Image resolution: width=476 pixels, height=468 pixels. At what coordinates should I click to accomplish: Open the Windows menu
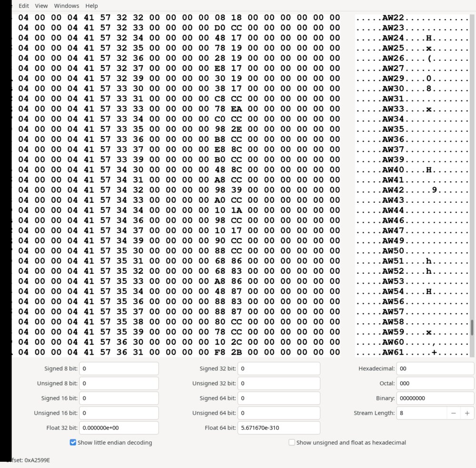(67, 6)
